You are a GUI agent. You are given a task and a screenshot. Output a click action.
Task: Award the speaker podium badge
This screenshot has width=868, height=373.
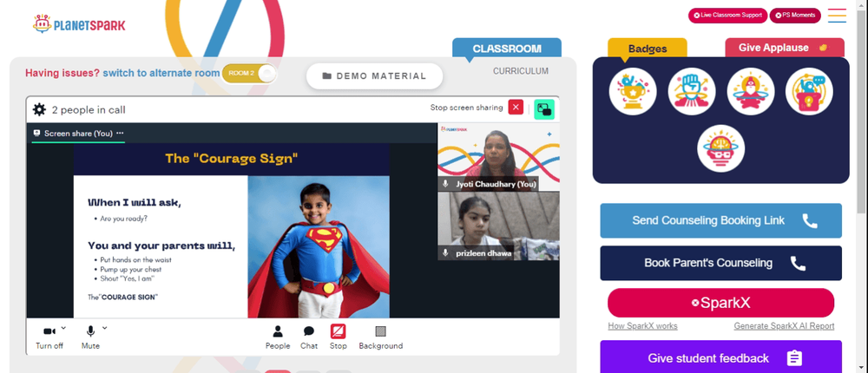tap(809, 91)
